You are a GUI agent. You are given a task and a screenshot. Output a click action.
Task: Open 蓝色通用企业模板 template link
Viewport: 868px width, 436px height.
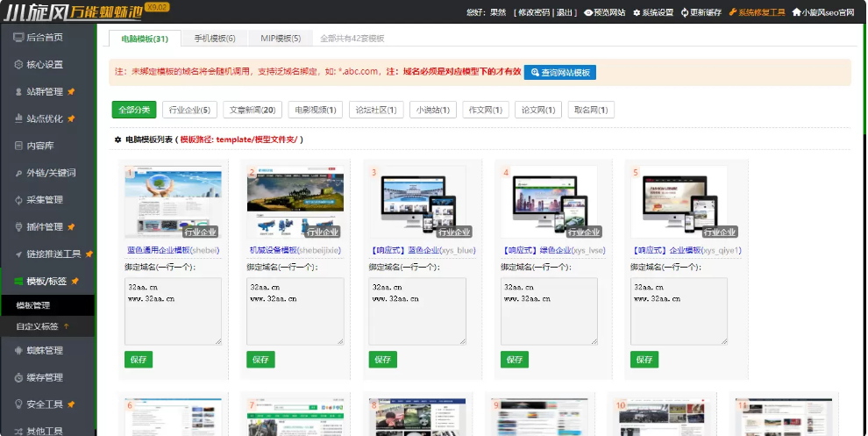point(174,250)
